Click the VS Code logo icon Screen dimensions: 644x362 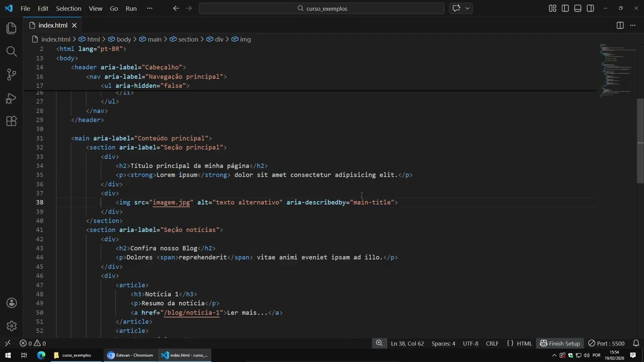tap(9, 8)
